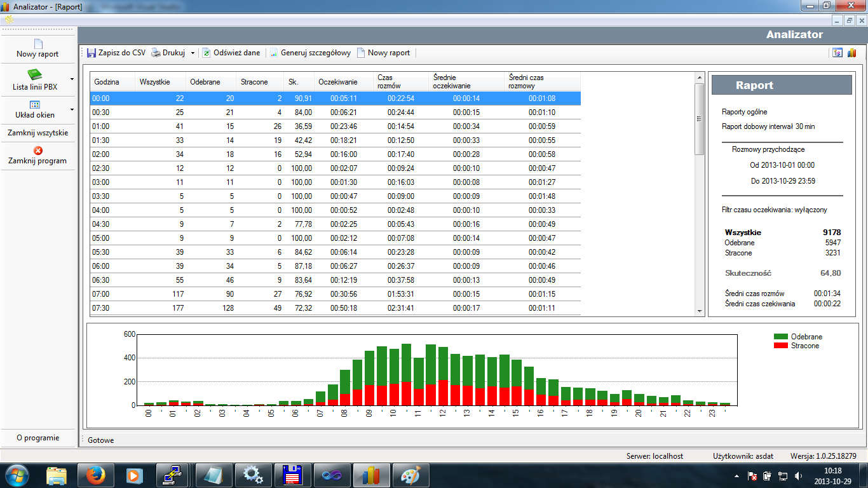Click Zamknij program red icon
This screenshot has height=488, width=868.
pyautogui.click(x=37, y=151)
